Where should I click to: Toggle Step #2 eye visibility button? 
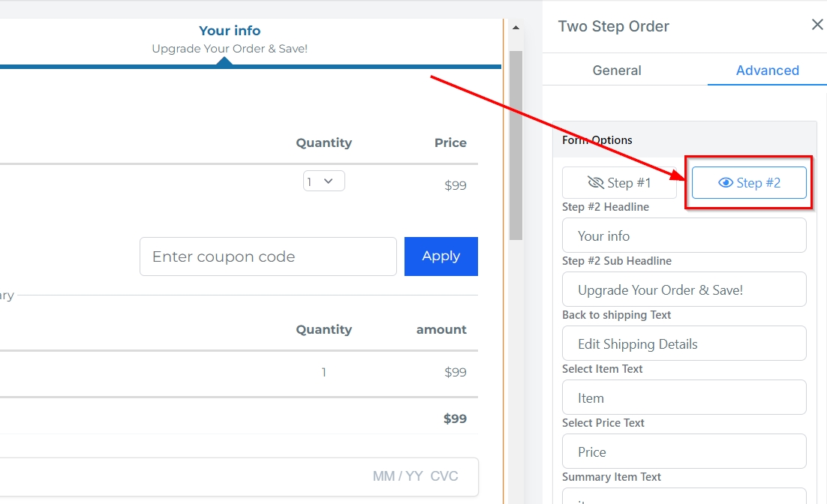[749, 183]
